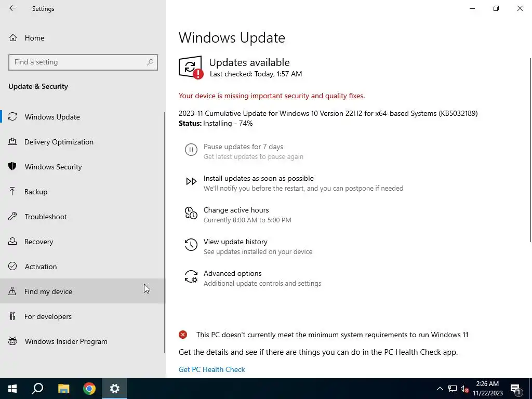Click the 'Last checked: Today, 1:57 AM' text

[x=256, y=74]
